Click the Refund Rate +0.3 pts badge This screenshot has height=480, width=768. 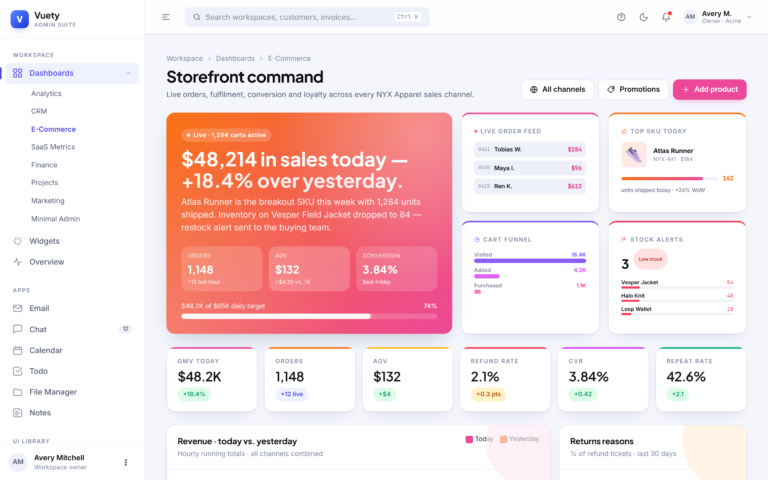(x=488, y=394)
